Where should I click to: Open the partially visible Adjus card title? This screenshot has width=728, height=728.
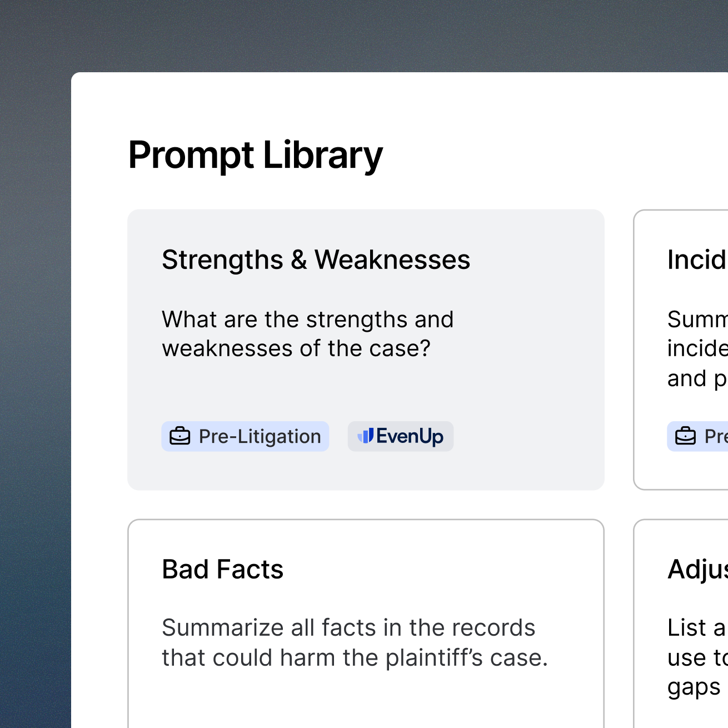click(697, 569)
